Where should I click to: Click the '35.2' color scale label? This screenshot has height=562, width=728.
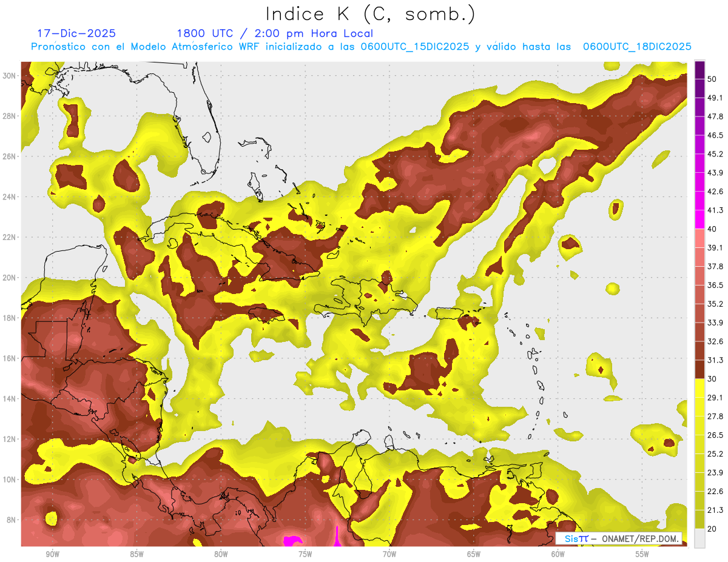tap(715, 304)
